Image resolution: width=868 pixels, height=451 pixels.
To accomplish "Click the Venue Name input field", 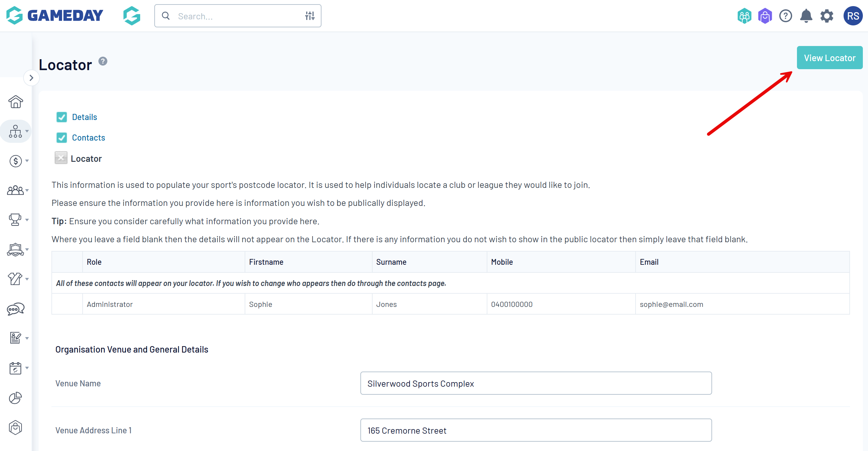I will click(x=536, y=383).
